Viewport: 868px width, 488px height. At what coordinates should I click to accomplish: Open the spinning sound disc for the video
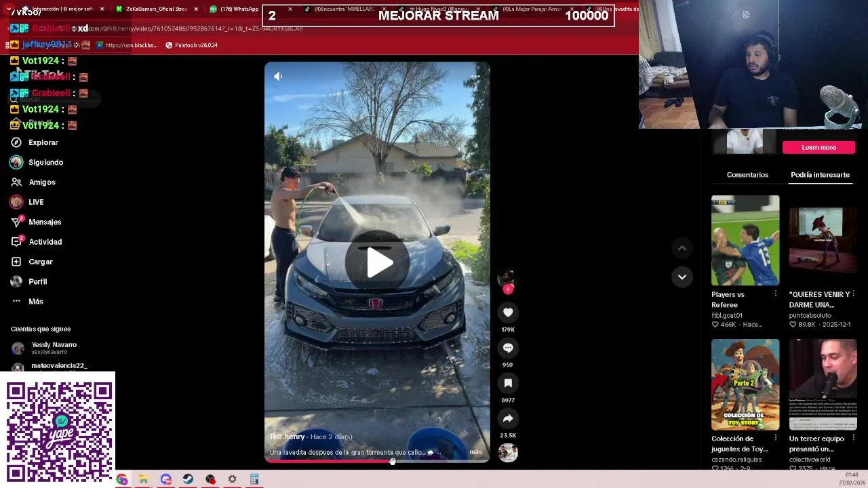(x=508, y=453)
